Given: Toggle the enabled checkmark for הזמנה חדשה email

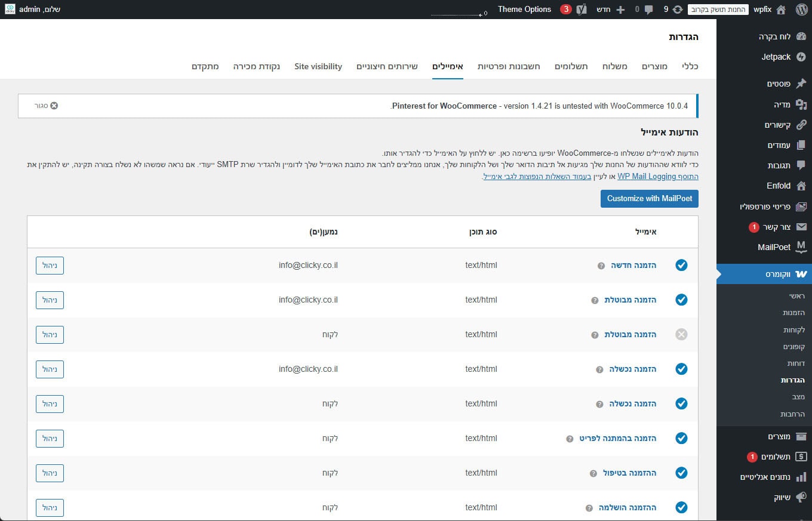Looking at the screenshot, I should coord(681,266).
